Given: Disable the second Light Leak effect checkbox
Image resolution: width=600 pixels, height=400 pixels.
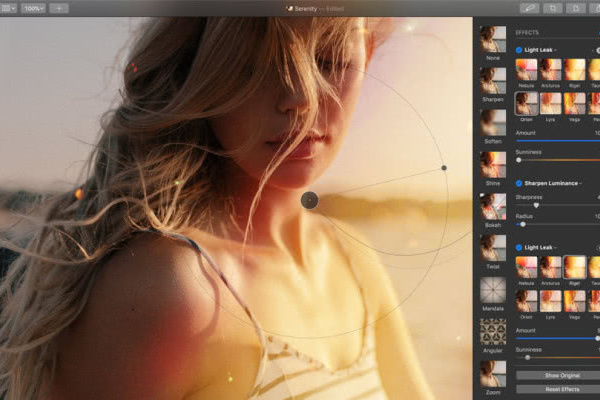Looking at the screenshot, I should click(519, 248).
